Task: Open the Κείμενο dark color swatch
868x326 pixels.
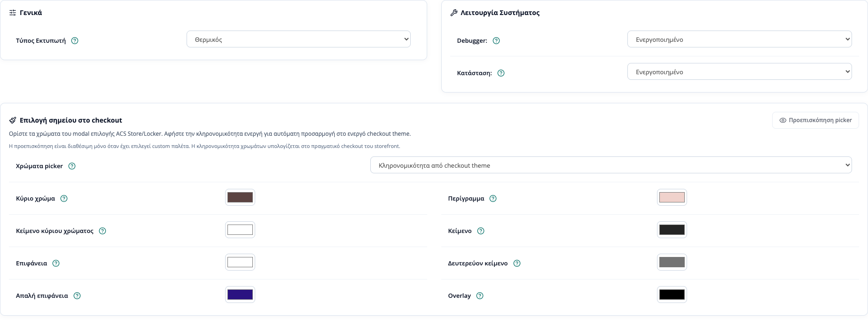Action: (672, 230)
